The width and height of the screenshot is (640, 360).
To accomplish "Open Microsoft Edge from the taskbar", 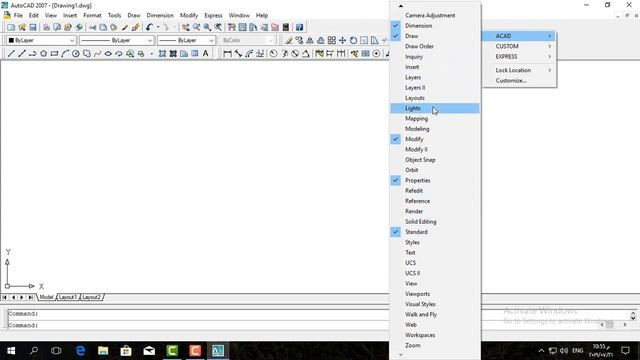I will coord(80,351).
